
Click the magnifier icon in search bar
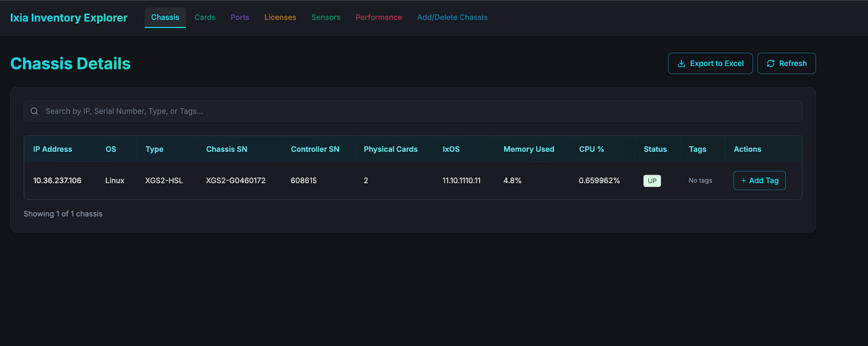pyautogui.click(x=34, y=111)
